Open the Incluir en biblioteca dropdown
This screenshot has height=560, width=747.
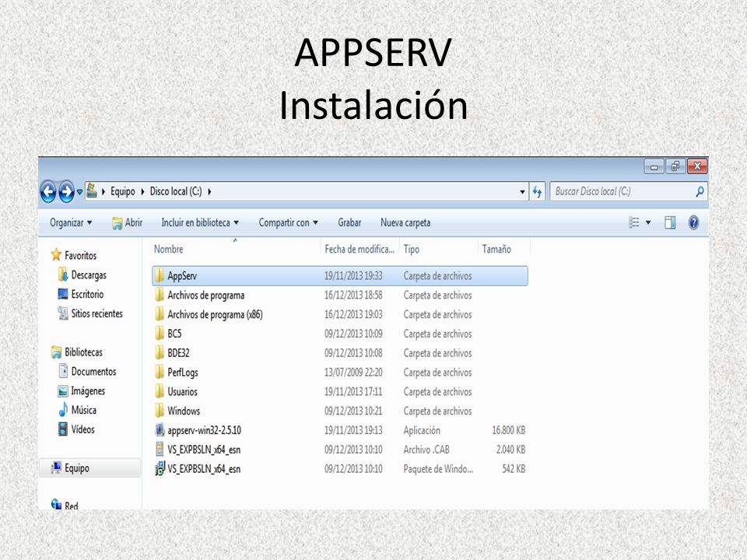pyautogui.click(x=200, y=222)
